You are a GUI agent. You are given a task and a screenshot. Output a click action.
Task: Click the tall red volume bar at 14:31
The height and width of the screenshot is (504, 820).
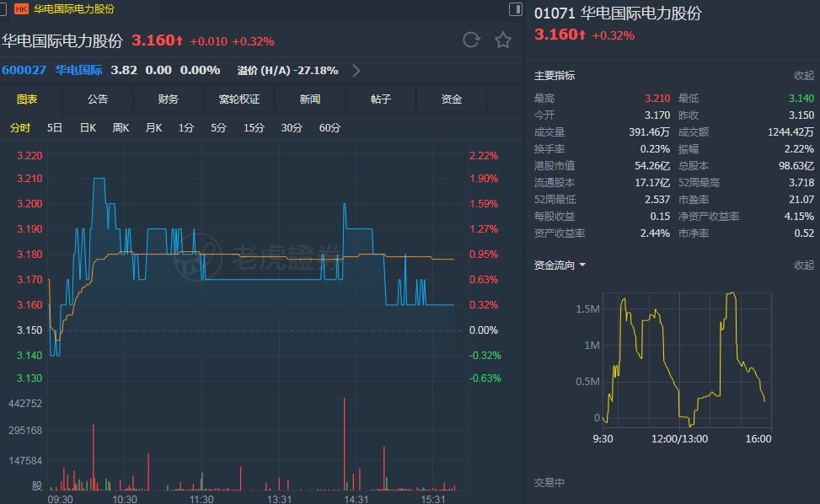(344, 444)
